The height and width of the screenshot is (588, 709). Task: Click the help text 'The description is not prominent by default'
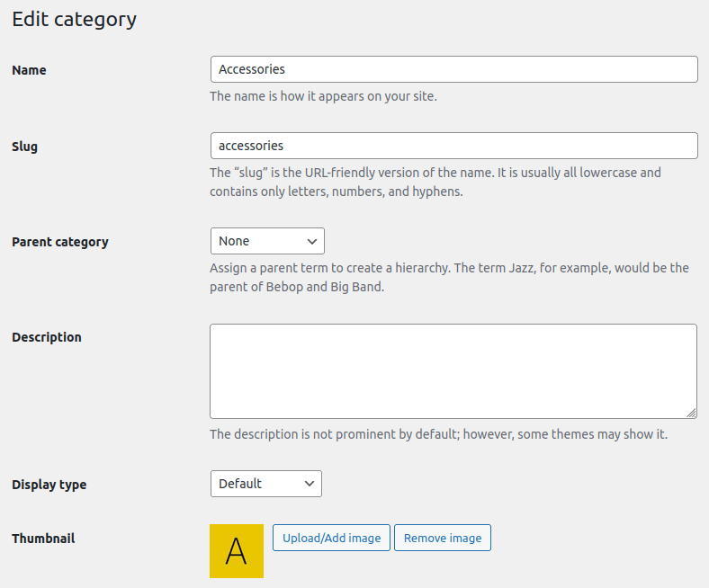click(x=438, y=434)
